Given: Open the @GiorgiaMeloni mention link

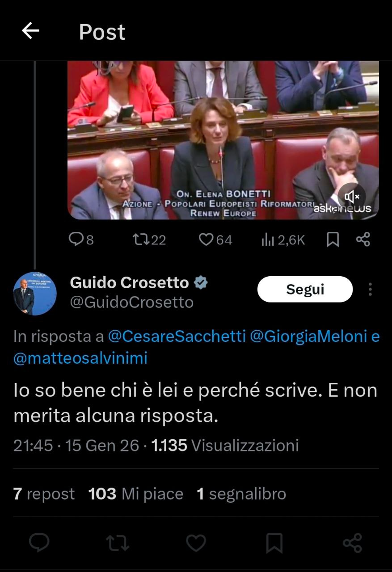Looking at the screenshot, I should 308,336.
